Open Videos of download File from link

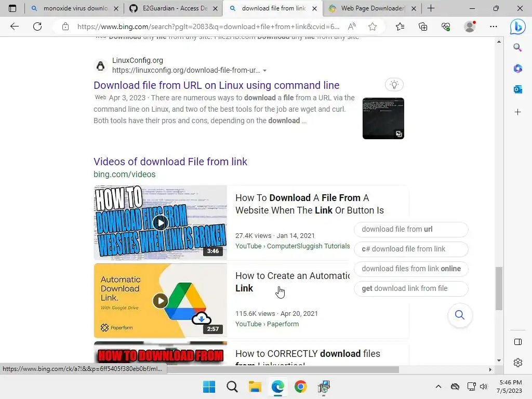pyautogui.click(x=170, y=162)
